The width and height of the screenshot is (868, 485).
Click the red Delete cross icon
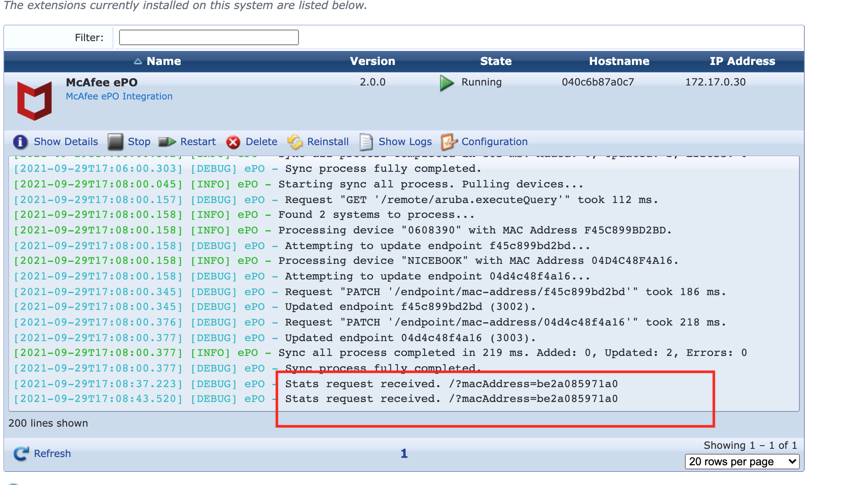pyautogui.click(x=233, y=142)
